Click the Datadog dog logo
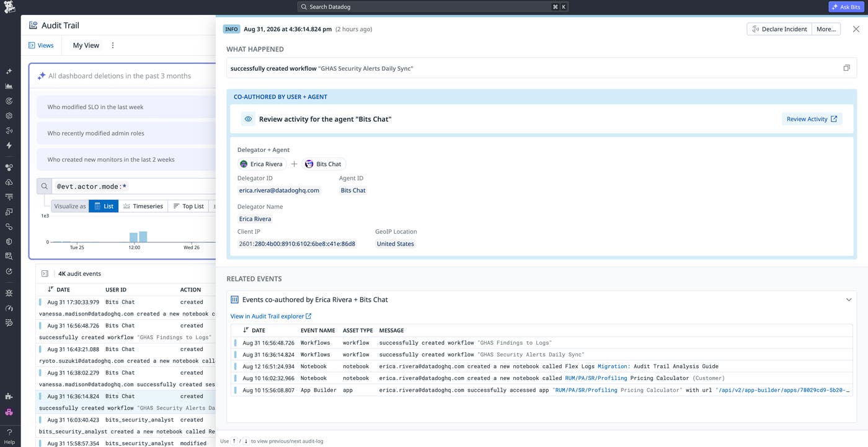 click(x=9, y=8)
